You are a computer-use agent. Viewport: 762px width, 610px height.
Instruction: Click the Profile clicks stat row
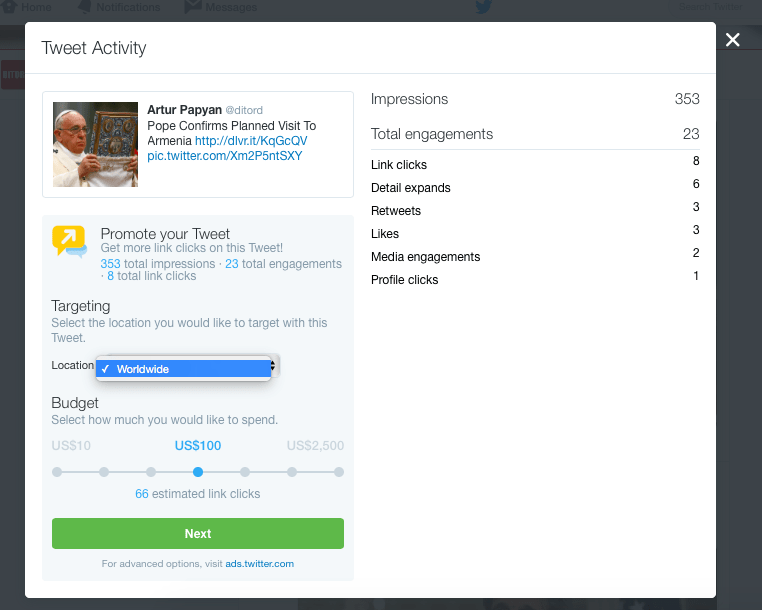[x=535, y=279]
